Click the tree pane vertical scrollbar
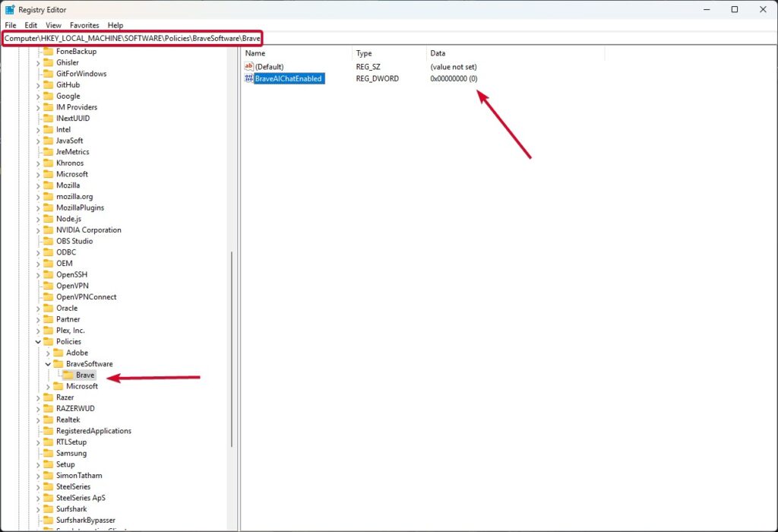The image size is (778, 532). coord(232,349)
